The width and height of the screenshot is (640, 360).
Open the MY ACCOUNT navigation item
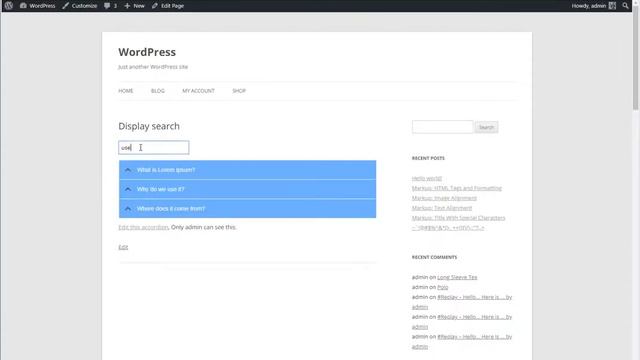198,91
